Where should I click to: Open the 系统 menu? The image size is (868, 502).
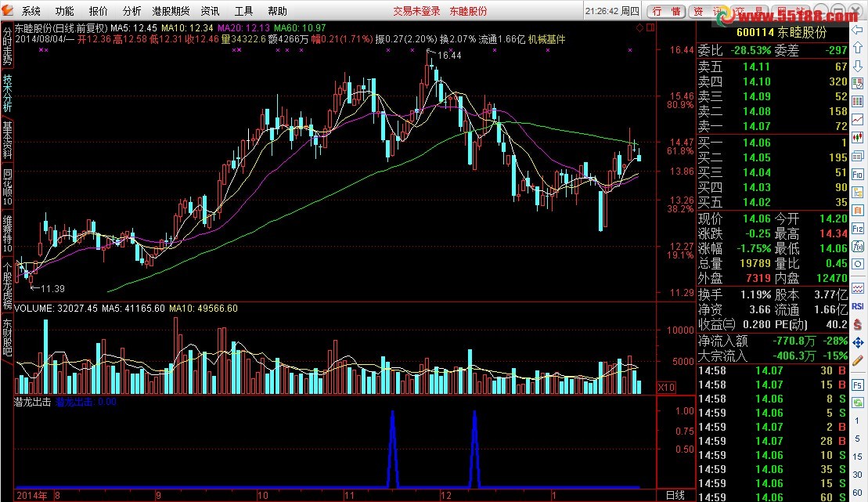point(31,11)
